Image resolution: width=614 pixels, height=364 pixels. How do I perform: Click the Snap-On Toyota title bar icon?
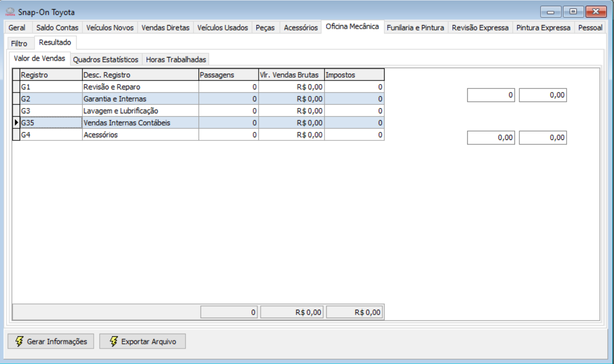[x=10, y=12]
